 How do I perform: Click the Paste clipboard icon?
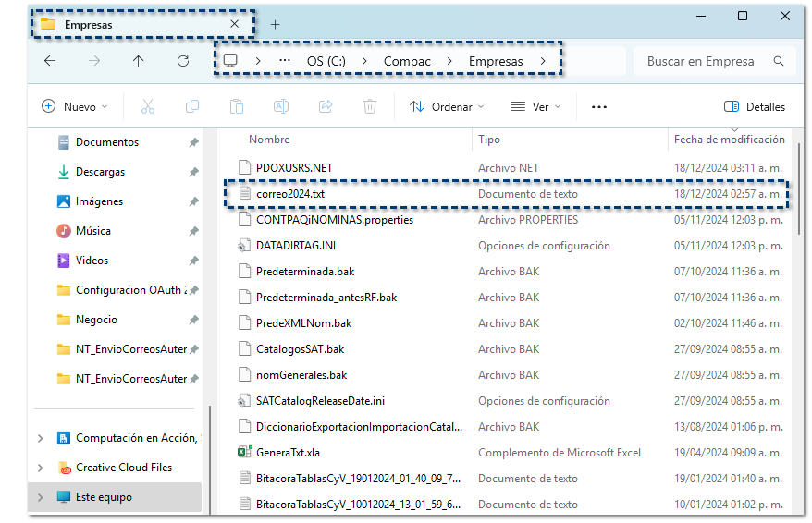(x=237, y=107)
